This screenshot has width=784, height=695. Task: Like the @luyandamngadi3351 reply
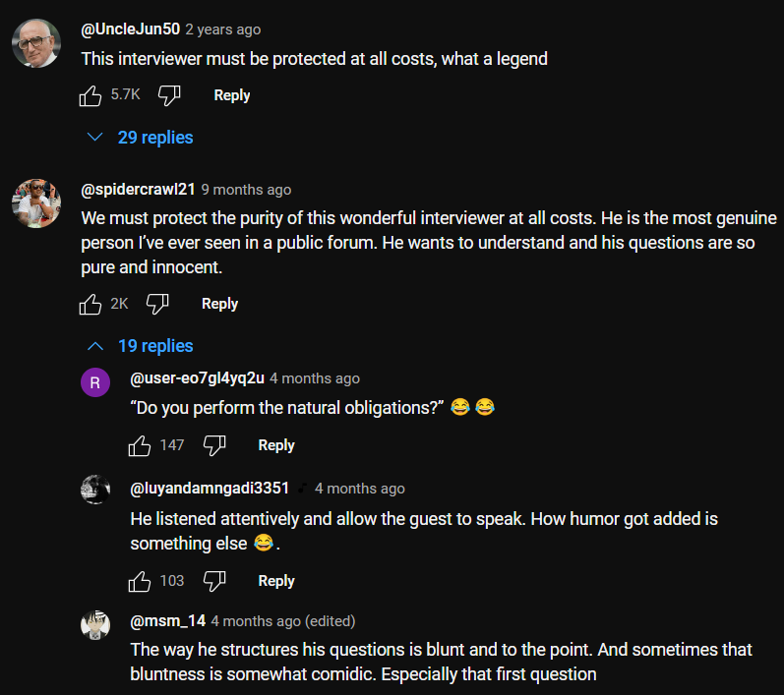(x=141, y=581)
